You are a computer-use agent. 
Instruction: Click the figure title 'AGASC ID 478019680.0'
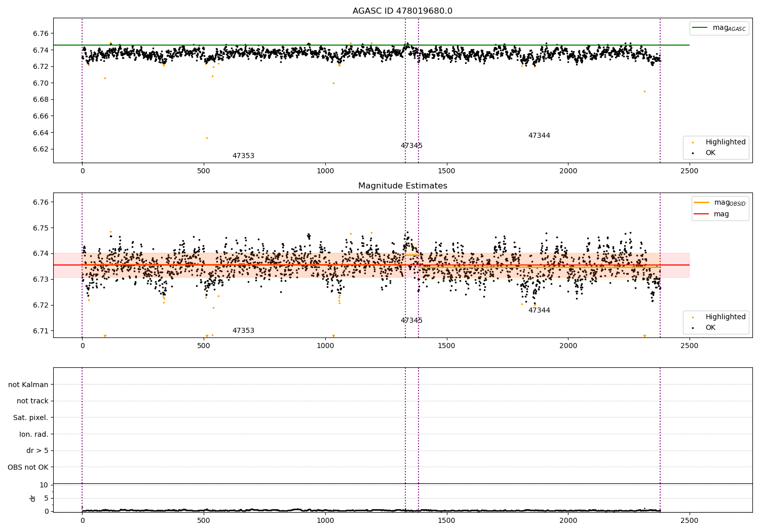click(402, 11)
